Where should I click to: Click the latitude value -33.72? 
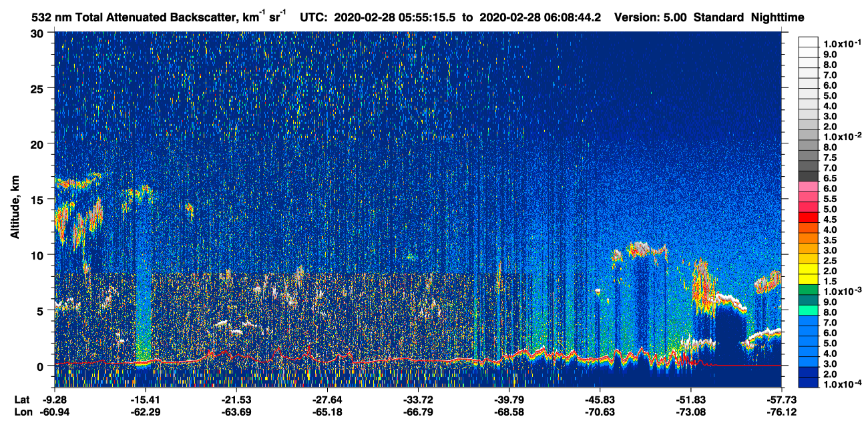(x=417, y=400)
